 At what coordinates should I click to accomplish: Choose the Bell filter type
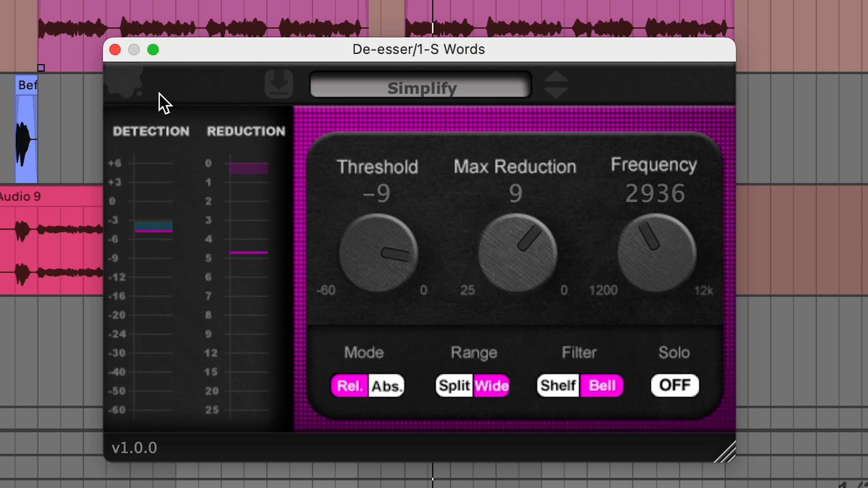(x=602, y=386)
